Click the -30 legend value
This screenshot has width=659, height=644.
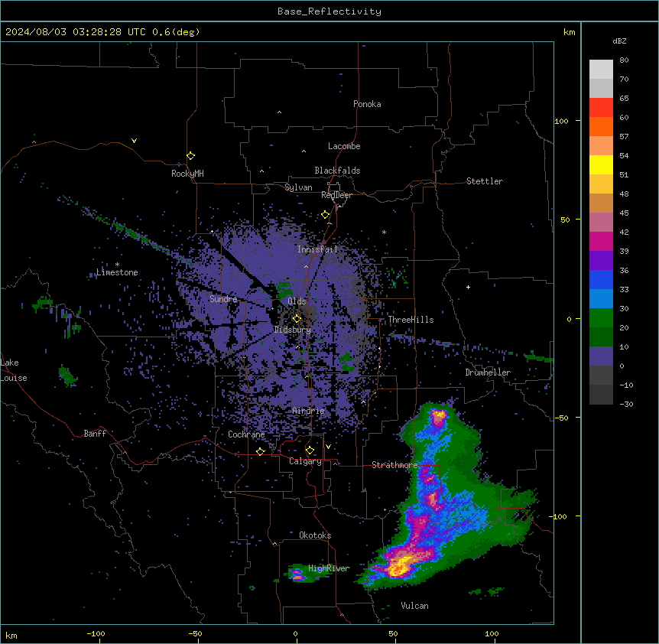(x=626, y=404)
